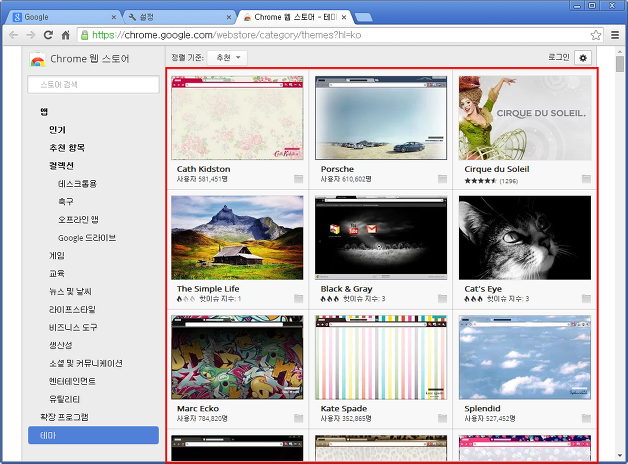Screen dimensions: 628x464
Task: Focus the 스토어 검색 search box
Action: click(x=93, y=84)
